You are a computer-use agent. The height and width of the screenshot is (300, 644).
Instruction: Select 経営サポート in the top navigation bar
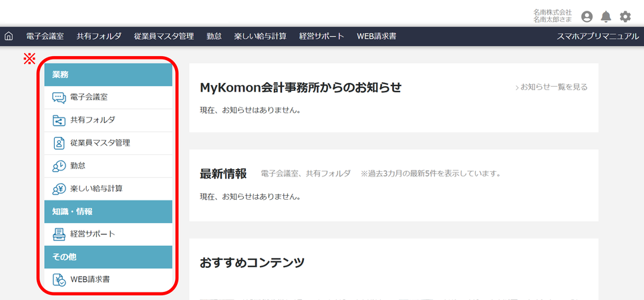click(321, 36)
